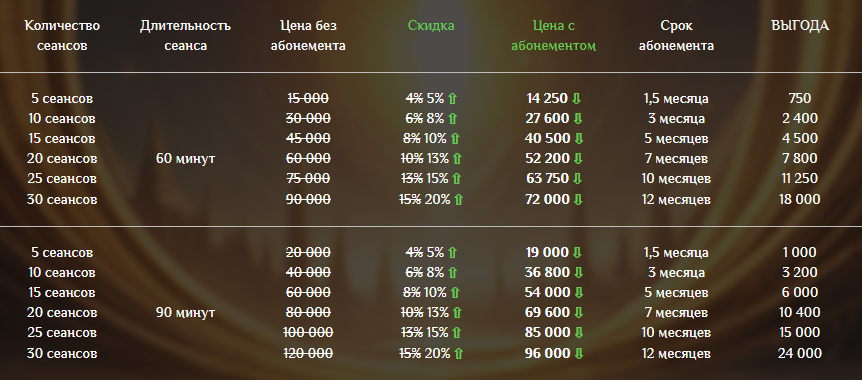Screen dimensions: 862x380
Task: Click the ВЫГОДА column header
Action: click(x=800, y=26)
